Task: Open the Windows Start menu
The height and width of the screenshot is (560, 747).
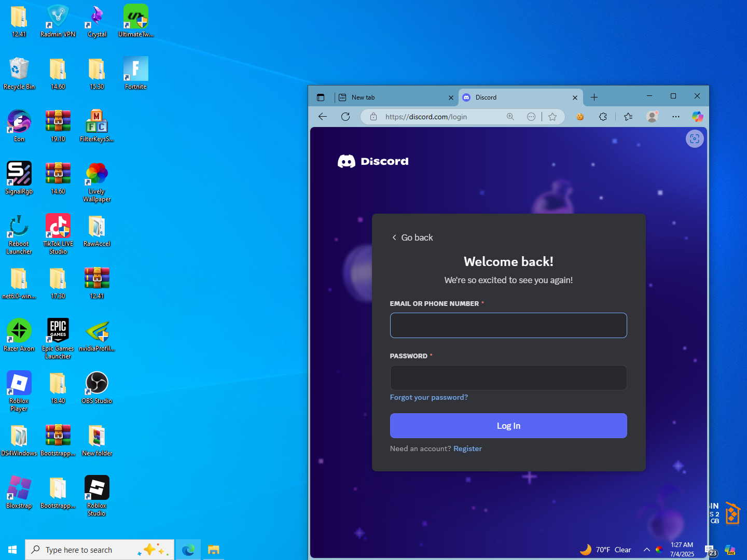Action: (12, 550)
